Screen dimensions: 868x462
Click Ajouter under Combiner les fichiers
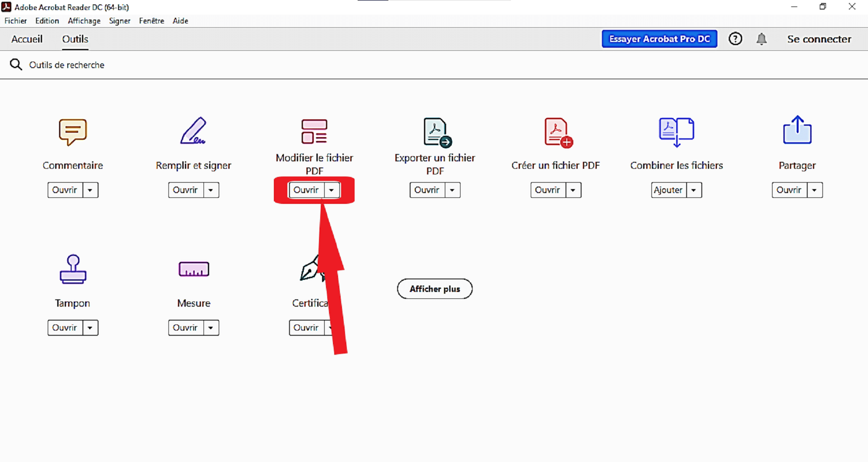point(668,190)
